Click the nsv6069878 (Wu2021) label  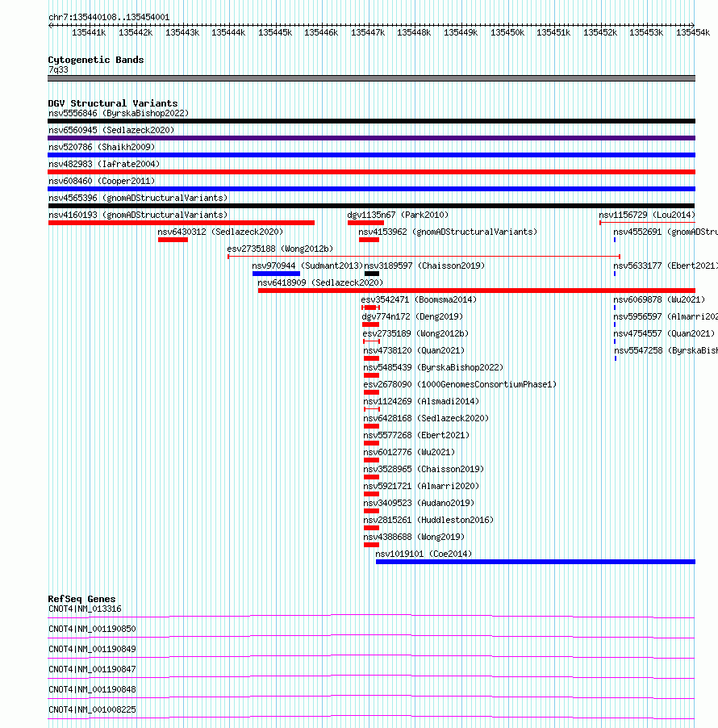(x=659, y=300)
